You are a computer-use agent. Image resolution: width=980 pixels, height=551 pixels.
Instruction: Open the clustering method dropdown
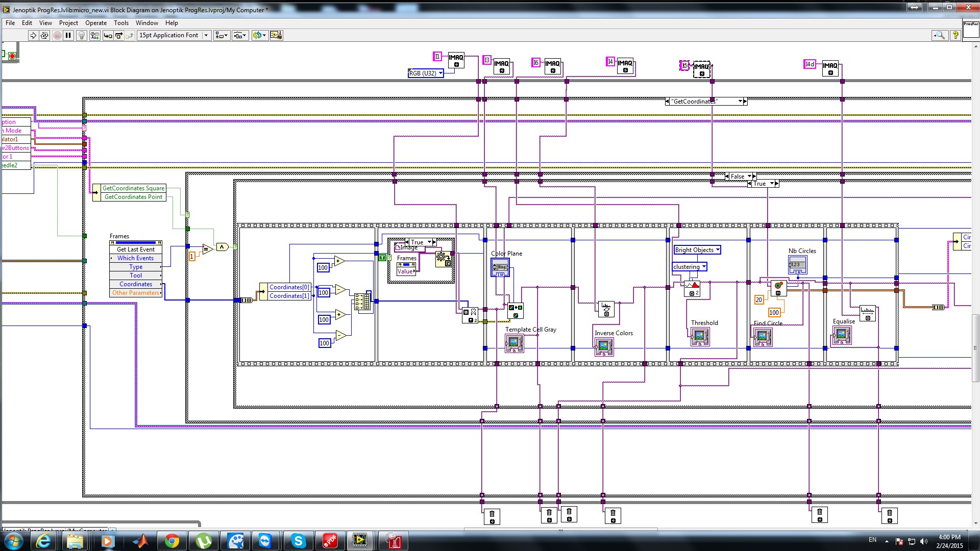tap(690, 267)
